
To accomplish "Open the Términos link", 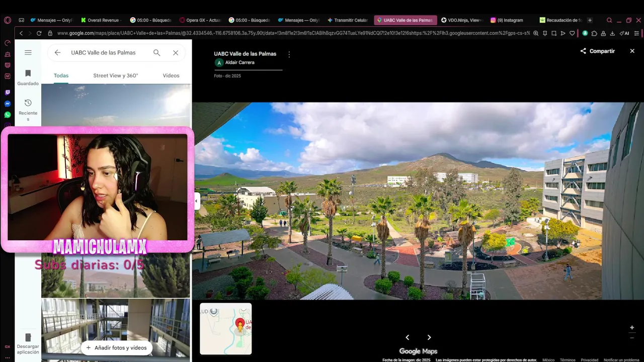I will coord(568,360).
